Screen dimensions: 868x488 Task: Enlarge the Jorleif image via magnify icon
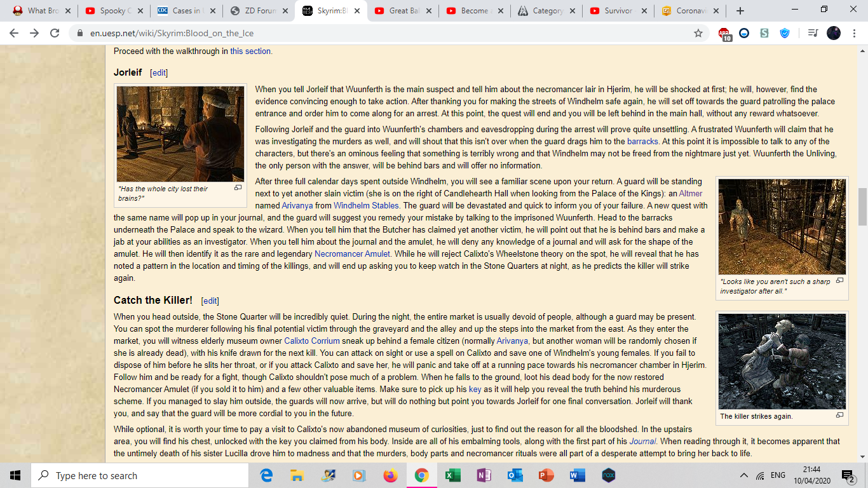pyautogui.click(x=238, y=188)
